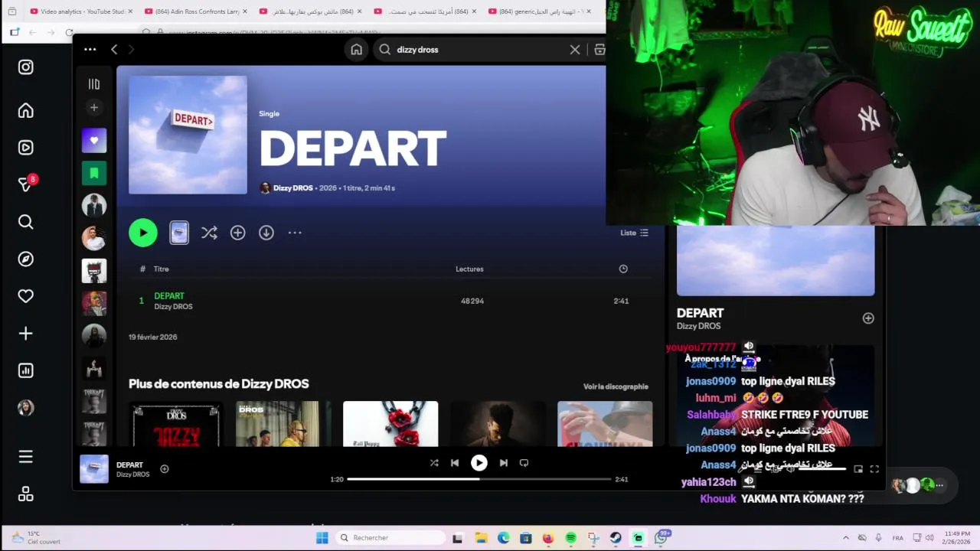Click Lectures column header
980x551 pixels.
(x=469, y=269)
